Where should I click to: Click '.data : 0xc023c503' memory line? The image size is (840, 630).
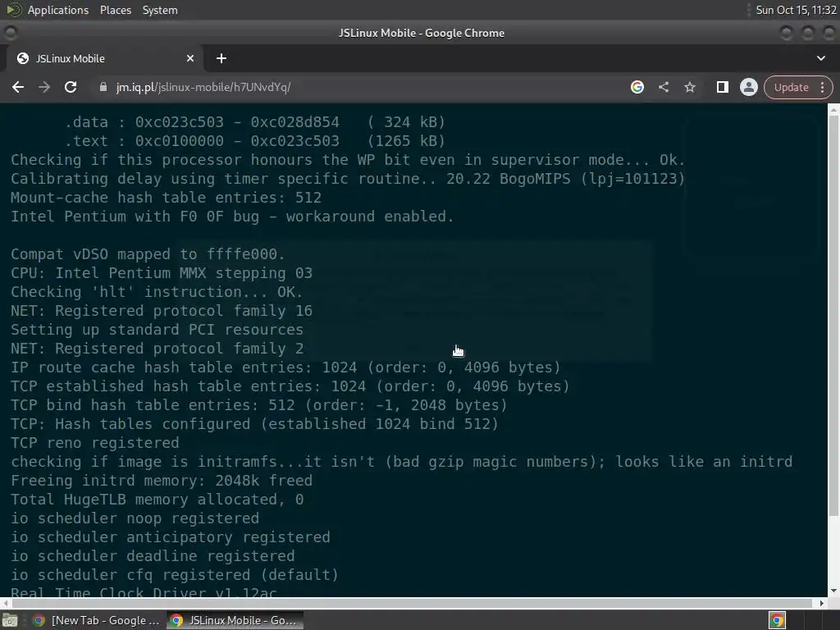pyautogui.click(x=254, y=122)
